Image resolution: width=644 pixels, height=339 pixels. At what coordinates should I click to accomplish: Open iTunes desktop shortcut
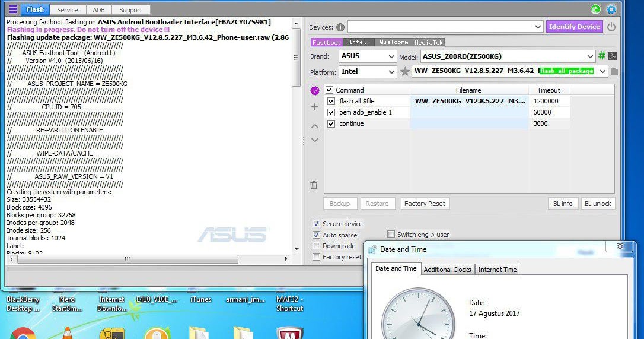click(x=200, y=299)
